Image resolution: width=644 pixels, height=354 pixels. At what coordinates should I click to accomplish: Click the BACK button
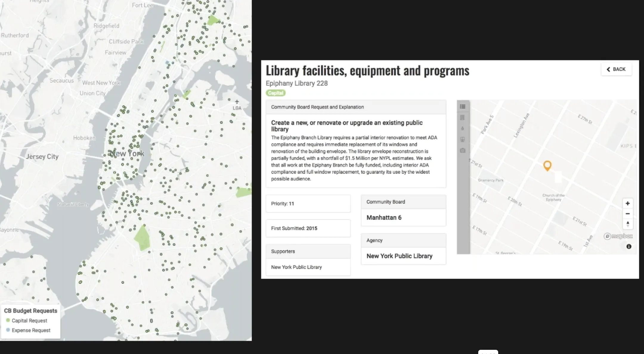point(616,69)
